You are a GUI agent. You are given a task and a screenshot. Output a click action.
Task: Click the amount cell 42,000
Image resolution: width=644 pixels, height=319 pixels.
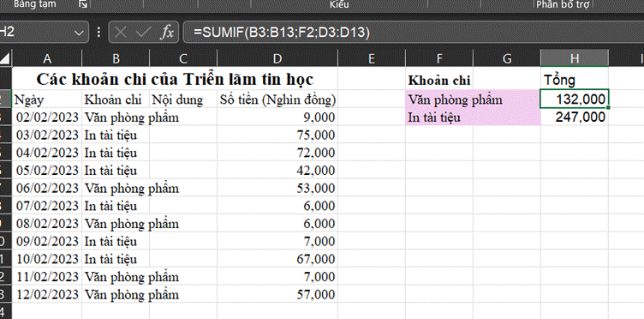[277, 171]
